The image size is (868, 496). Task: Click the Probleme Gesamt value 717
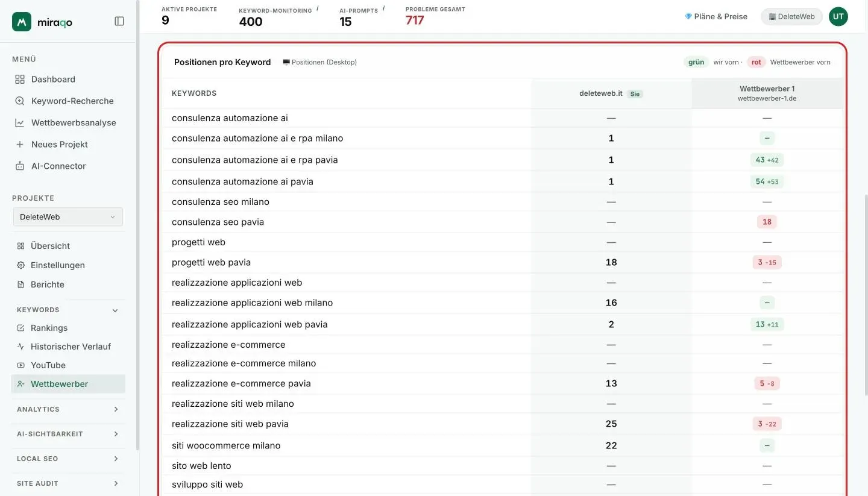click(x=415, y=20)
